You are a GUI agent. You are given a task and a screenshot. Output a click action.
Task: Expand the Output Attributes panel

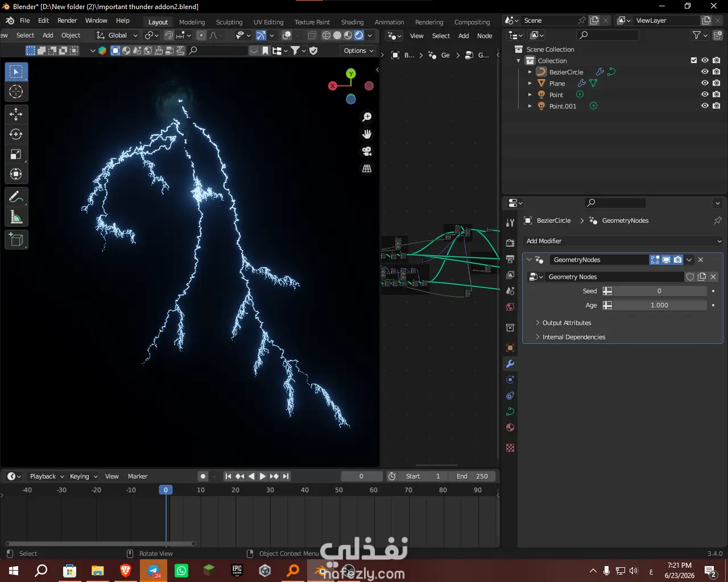[x=566, y=323]
